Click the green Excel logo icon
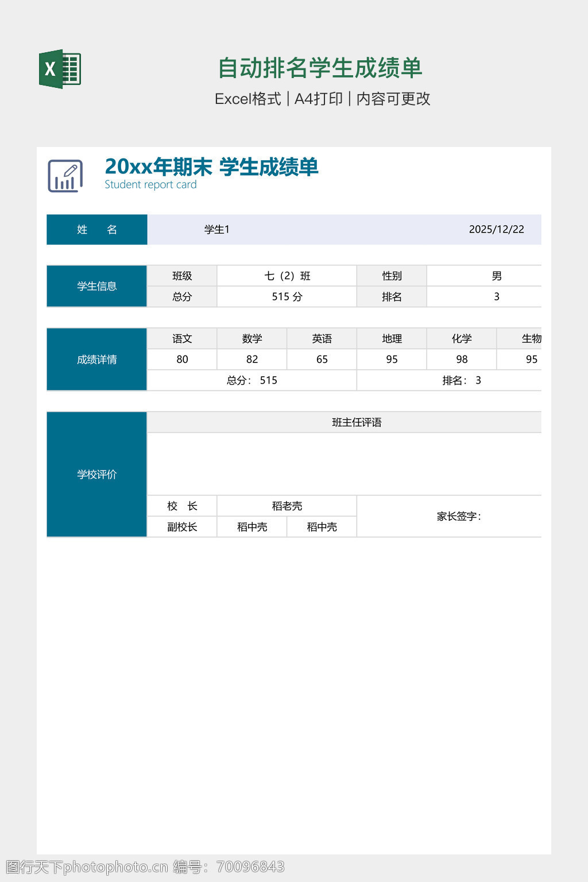Screen dimensions: 588x882 [x=60, y=69]
